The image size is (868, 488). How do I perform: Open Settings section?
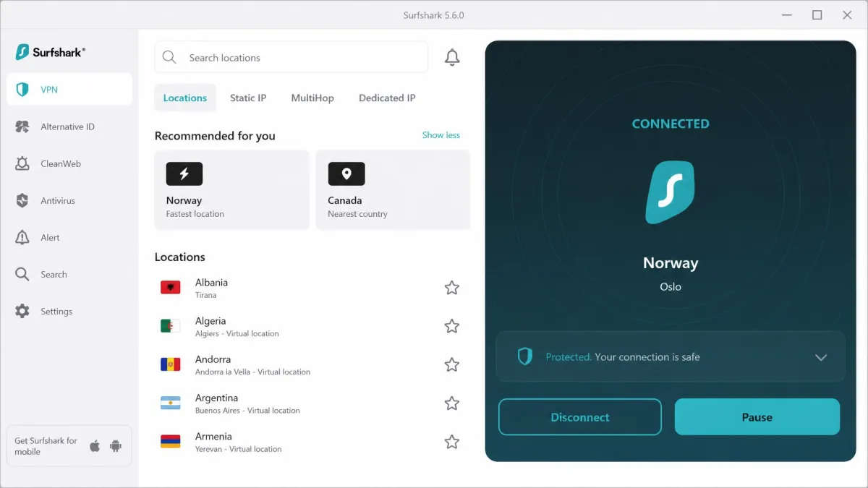69,311
